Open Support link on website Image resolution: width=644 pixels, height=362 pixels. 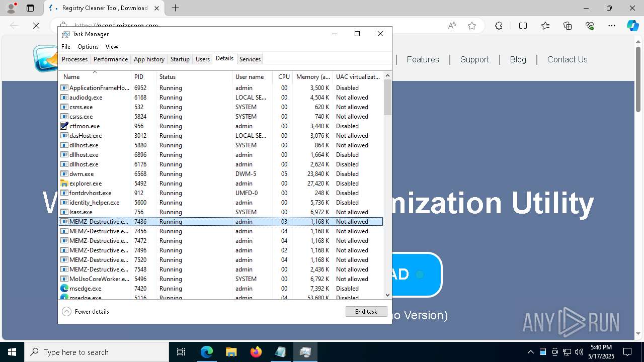click(474, 59)
